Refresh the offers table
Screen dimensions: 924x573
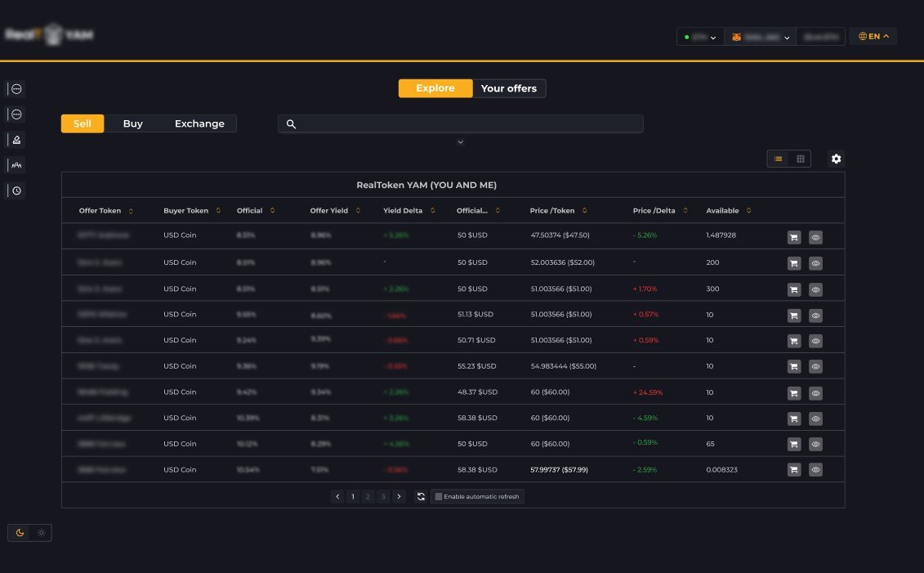[421, 496]
